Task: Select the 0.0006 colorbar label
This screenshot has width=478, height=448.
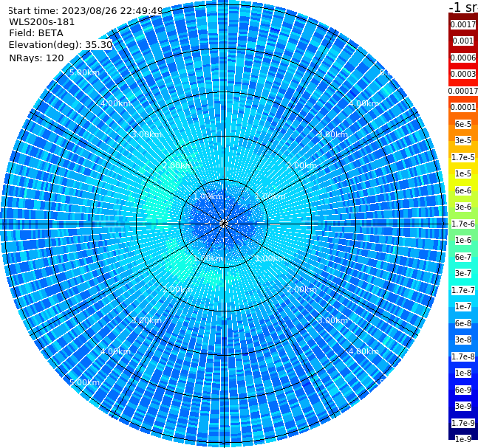Action: coord(463,58)
